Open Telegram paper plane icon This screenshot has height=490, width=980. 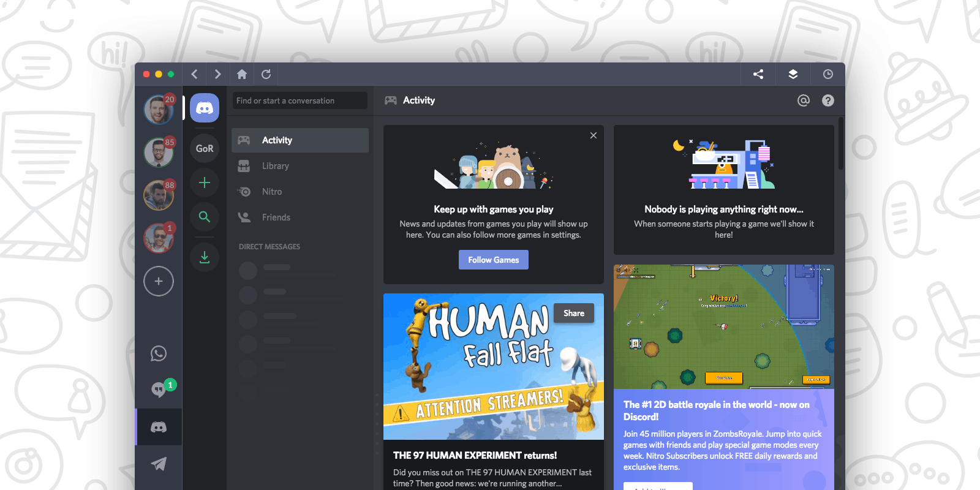pyautogui.click(x=159, y=464)
